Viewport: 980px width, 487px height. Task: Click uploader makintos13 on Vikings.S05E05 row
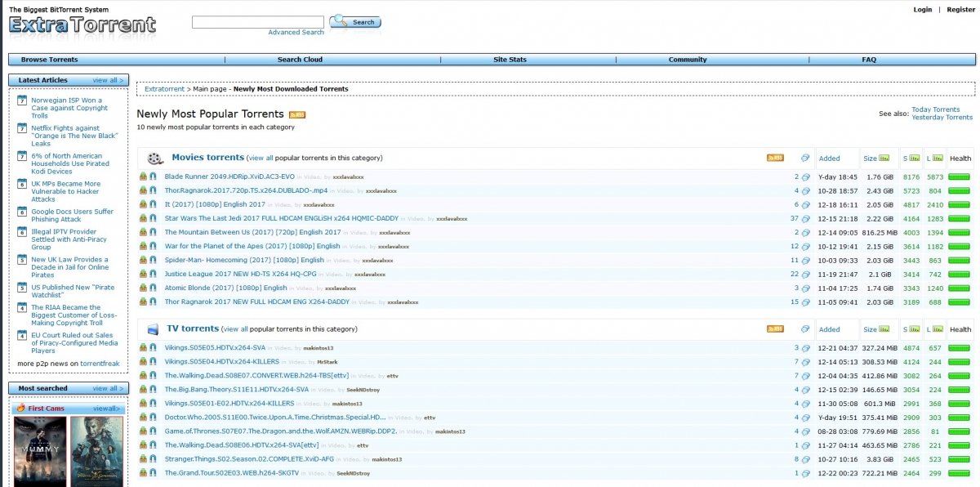pos(318,348)
